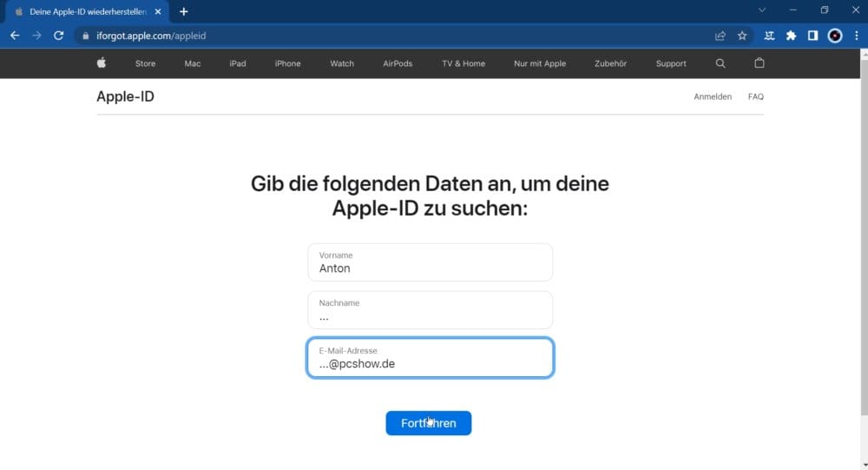Viewport: 868px width, 470px height.
Task: Click the Apple-ID page title link
Action: [126, 96]
